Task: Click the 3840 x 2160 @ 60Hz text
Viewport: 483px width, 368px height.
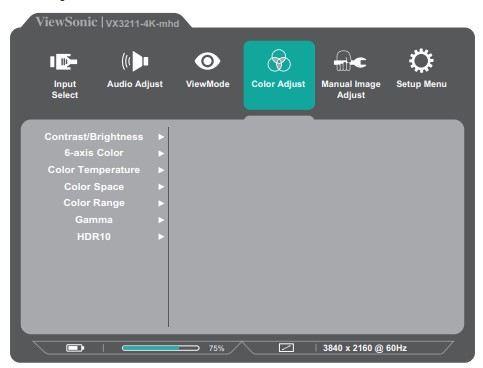Action: tap(365, 348)
